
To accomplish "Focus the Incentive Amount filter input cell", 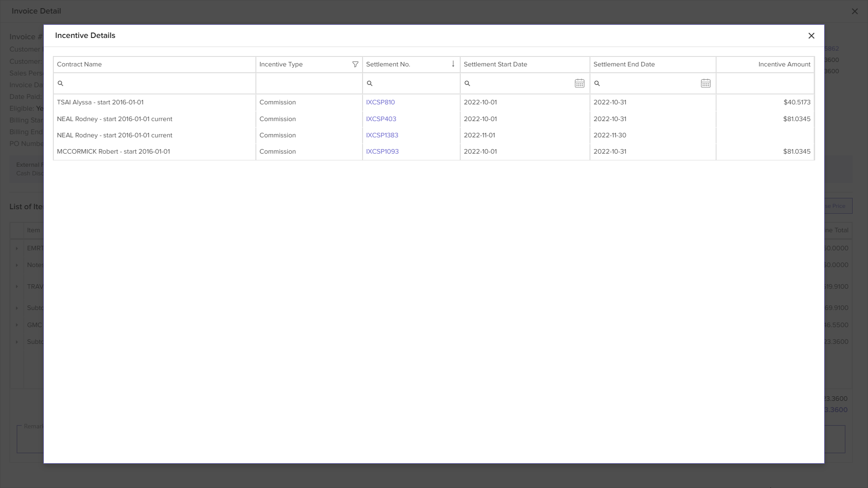I will [x=765, y=84].
